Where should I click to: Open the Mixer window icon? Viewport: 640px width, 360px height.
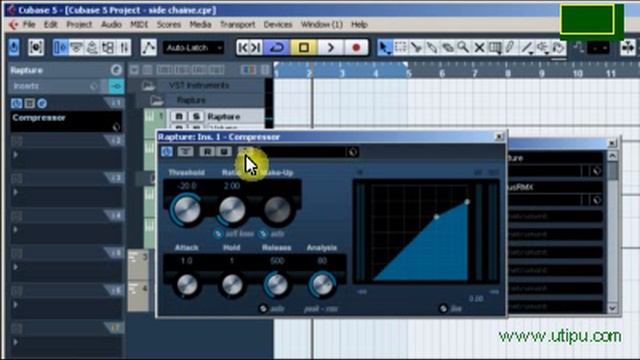point(124,48)
